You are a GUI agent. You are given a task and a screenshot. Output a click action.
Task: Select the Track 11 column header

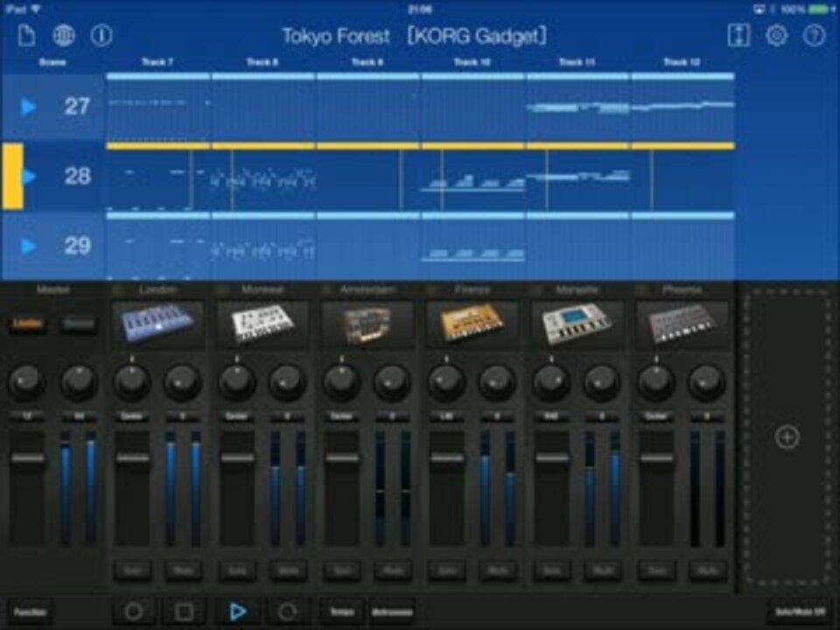[577, 62]
